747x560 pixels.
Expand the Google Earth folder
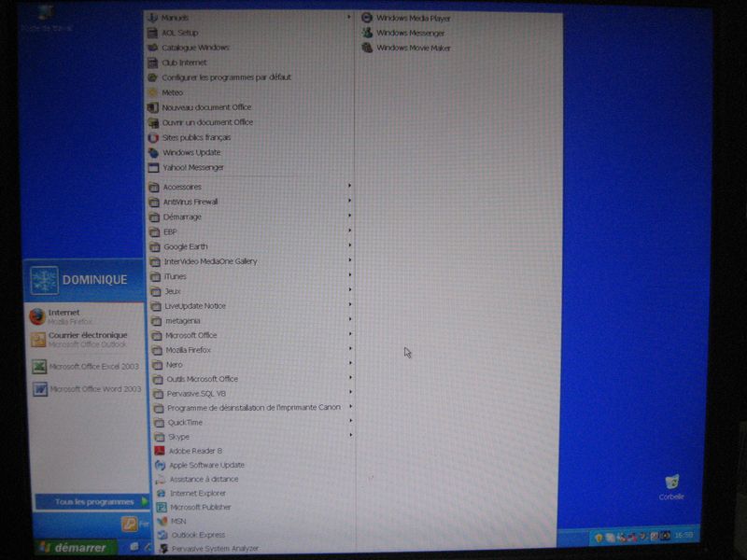[251, 246]
